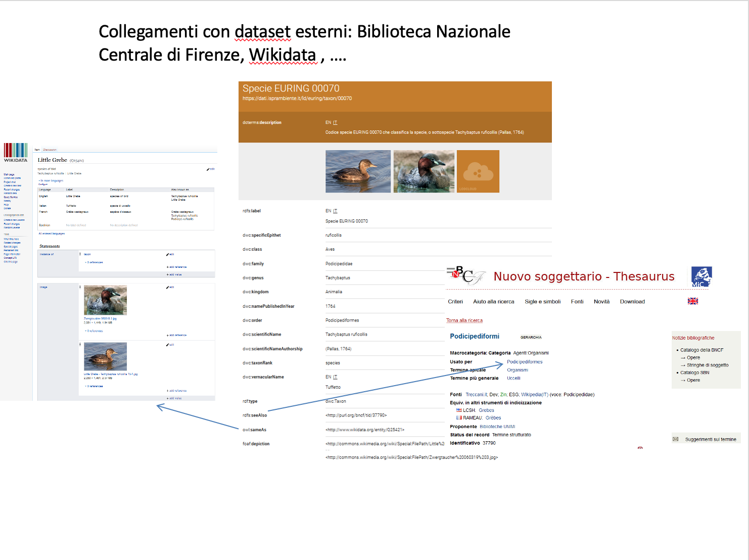Click the 'Torna alla ricerca' link

464,320
